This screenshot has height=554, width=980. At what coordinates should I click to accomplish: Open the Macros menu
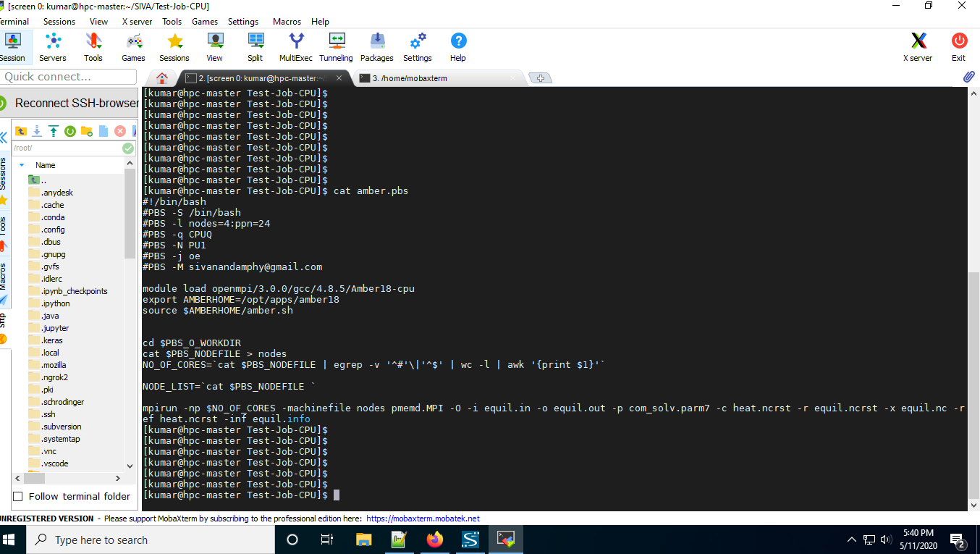(287, 22)
